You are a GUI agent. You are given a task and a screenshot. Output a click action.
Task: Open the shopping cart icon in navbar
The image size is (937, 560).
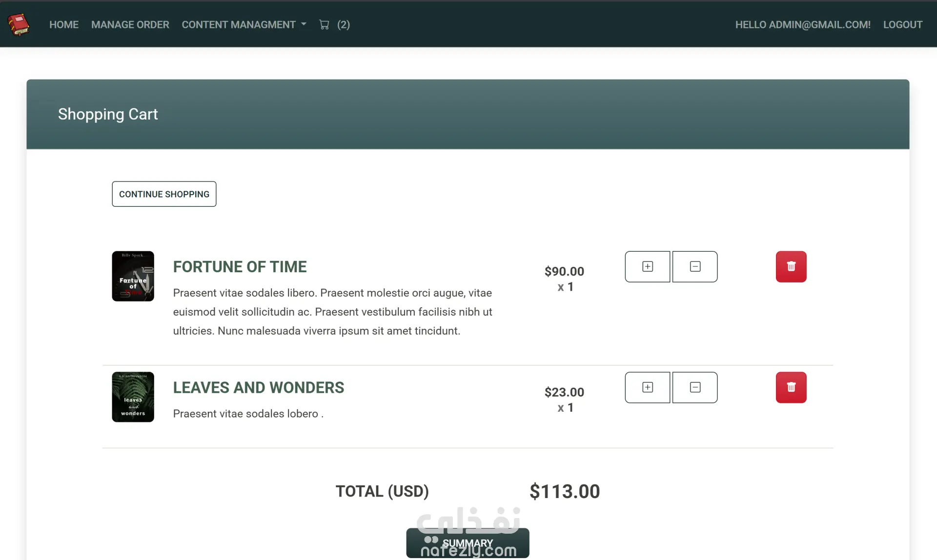coord(324,24)
